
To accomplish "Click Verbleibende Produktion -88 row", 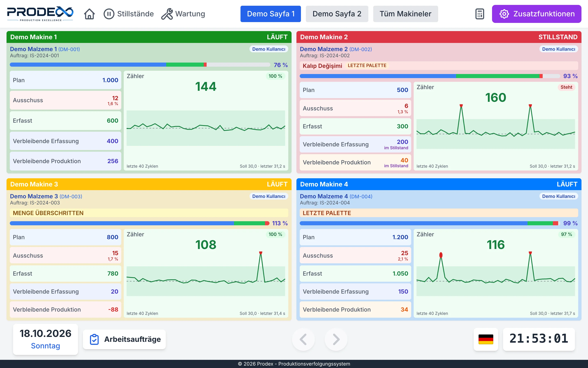I will pyautogui.click(x=65, y=310).
